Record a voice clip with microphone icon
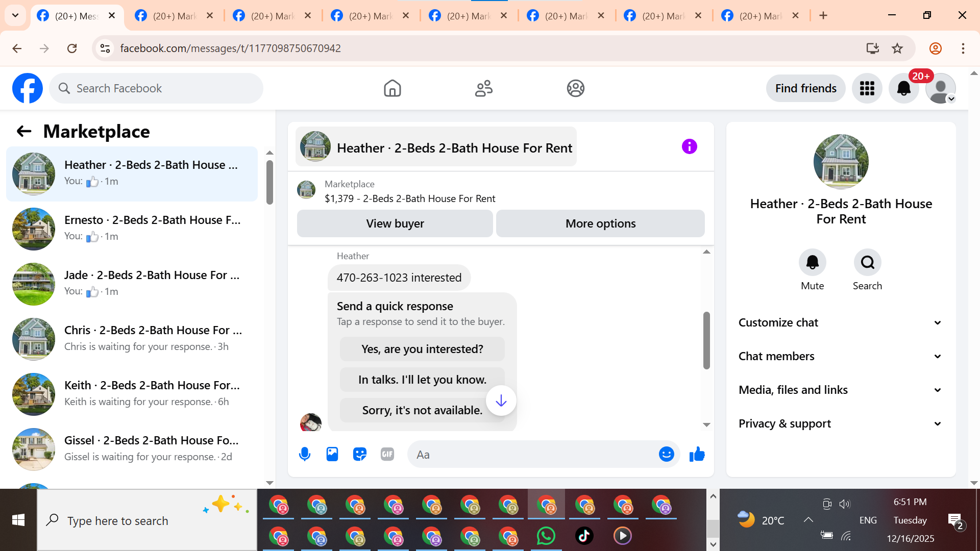The height and width of the screenshot is (551, 980). (x=305, y=454)
